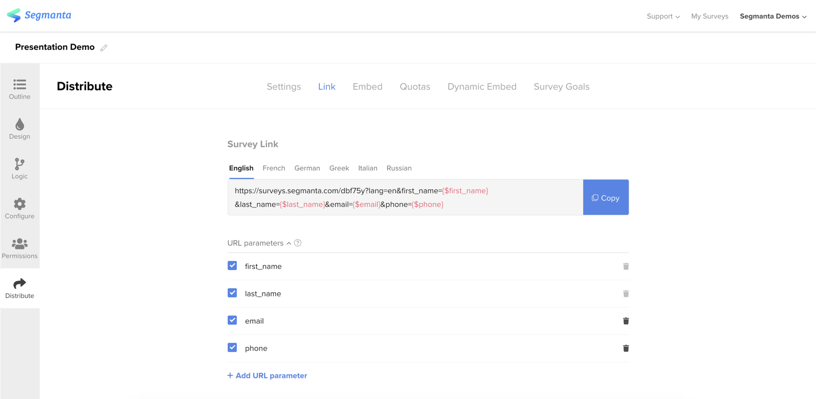The height and width of the screenshot is (399, 816).
Task: Uncheck the first_name parameter checkbox
Action: (232, 266)
